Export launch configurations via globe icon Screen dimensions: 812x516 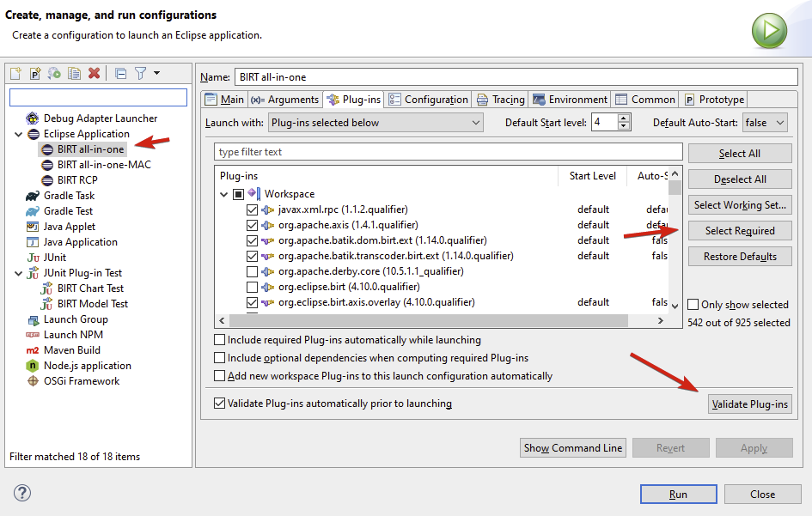point(53,73)
